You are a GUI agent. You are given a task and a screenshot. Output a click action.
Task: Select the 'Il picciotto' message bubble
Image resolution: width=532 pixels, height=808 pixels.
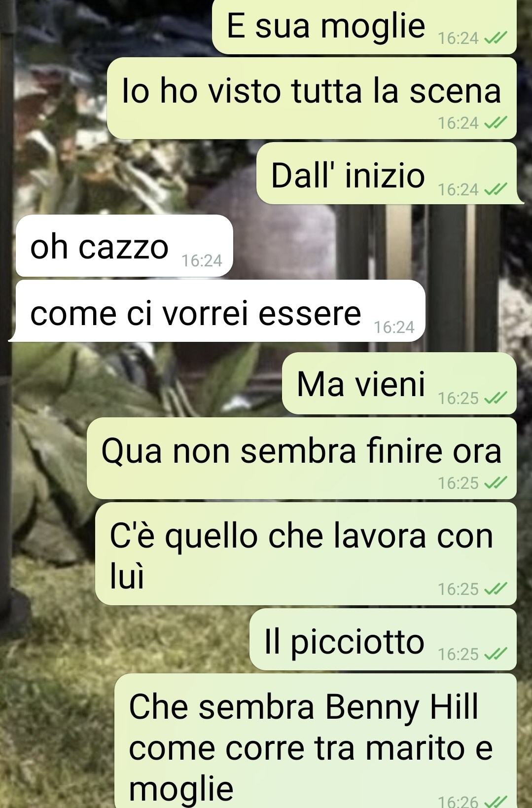point(383,639)
